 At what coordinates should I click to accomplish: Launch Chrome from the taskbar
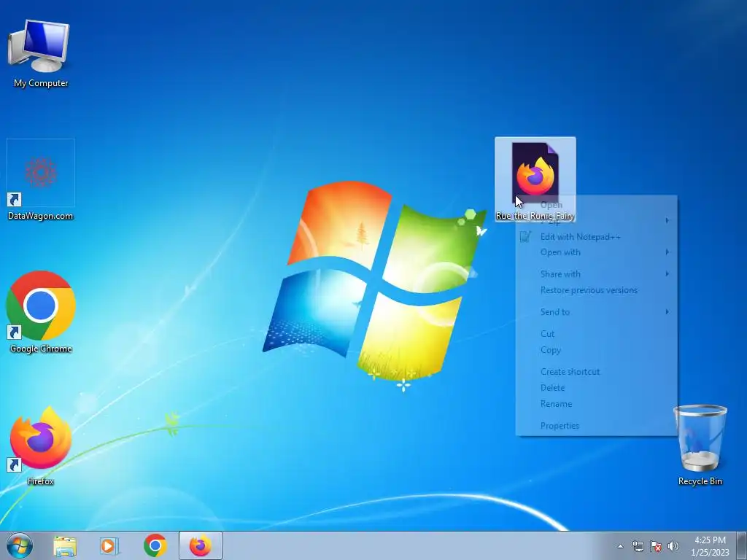[x=155, y=545]
